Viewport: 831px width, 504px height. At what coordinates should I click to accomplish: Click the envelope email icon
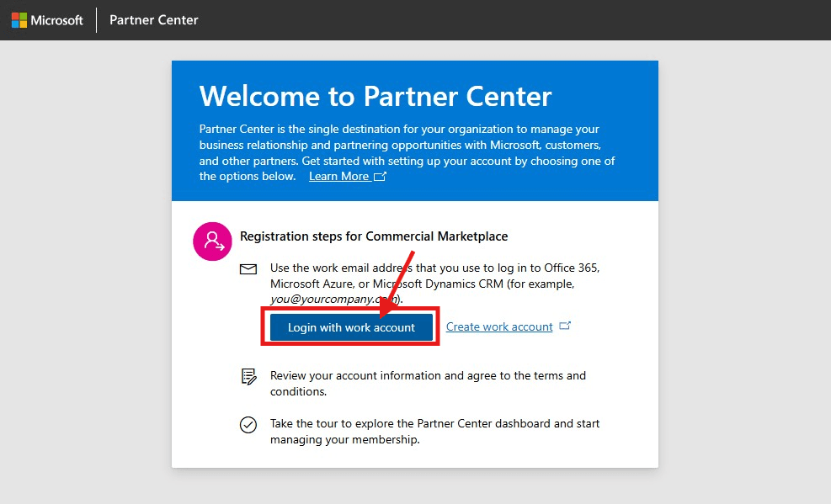pos(248,269)
